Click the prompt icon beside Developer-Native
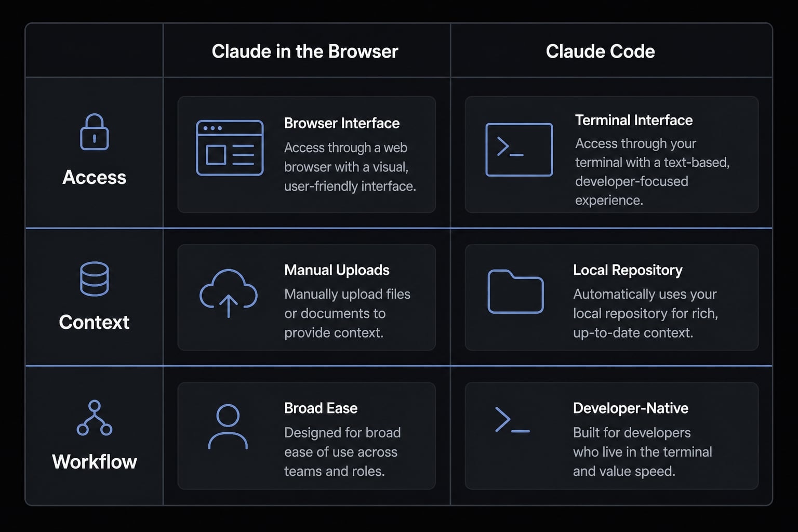The image size is (798, 532). pos(512,420)
